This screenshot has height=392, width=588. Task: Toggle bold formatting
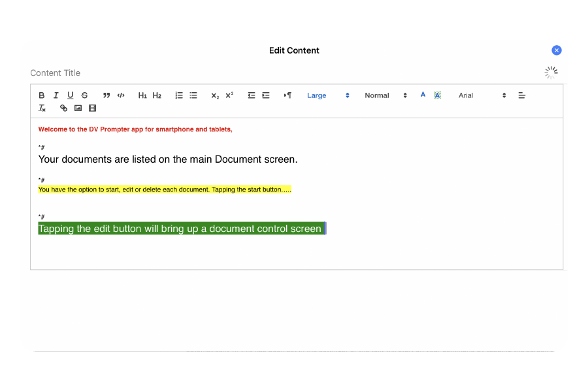click(42, 95)
